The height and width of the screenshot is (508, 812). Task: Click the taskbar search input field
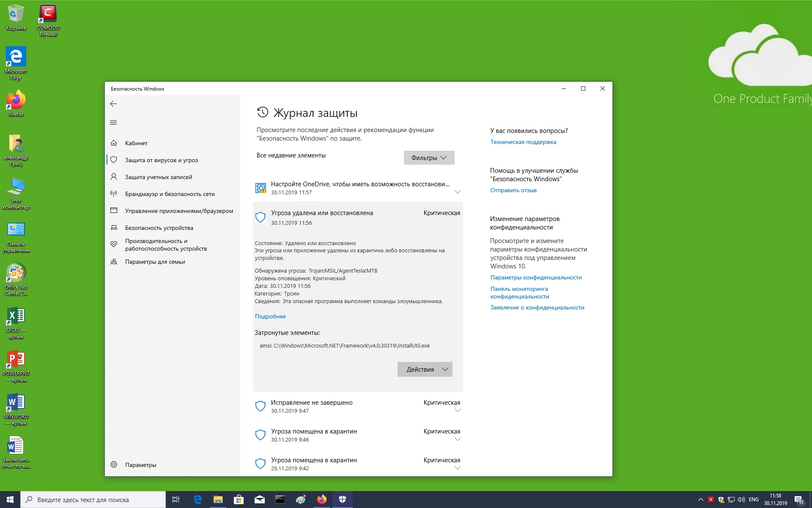pos(93,500)
